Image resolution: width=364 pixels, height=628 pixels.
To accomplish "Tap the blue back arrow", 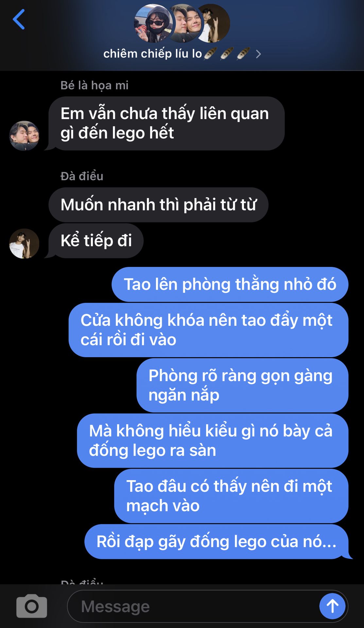I will 19,19.
